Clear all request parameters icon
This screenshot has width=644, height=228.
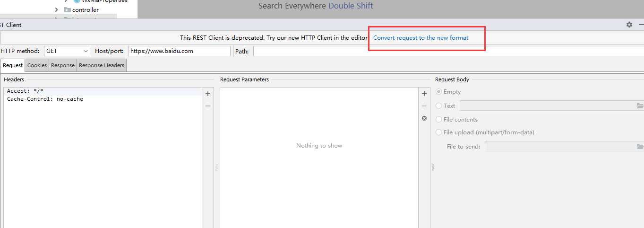pos(424,118)
